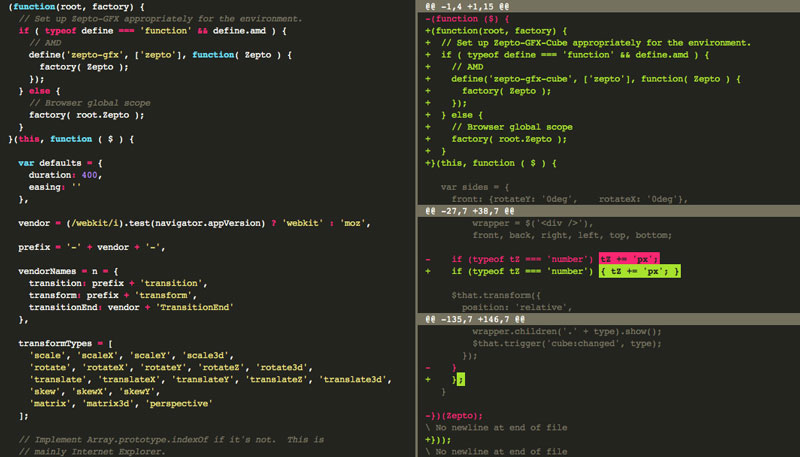The height and width of the screenshot is (457, 800).
Task: Click the diff hunk header '@@ -27,7 +38,7 @@'
Action: click(x=469, y=211)
